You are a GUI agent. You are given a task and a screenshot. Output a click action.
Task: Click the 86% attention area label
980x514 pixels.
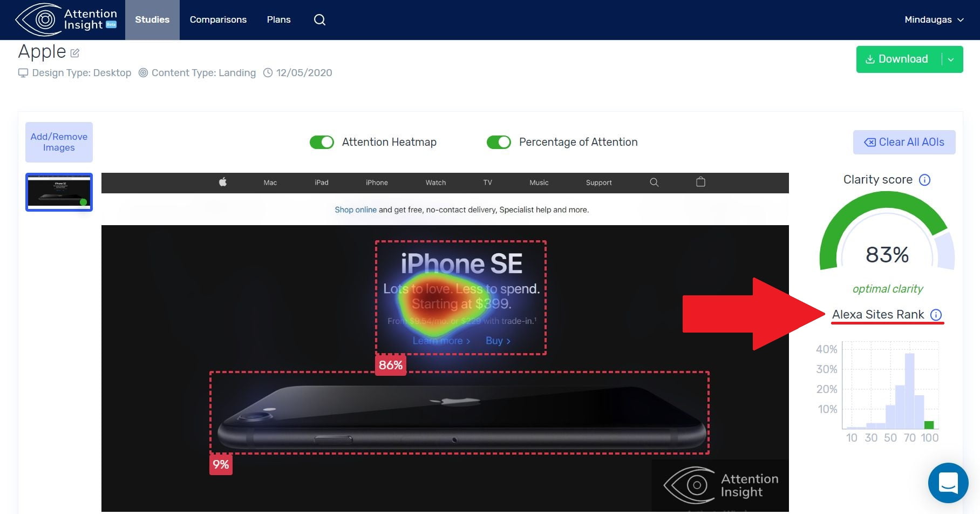point(391,365)
